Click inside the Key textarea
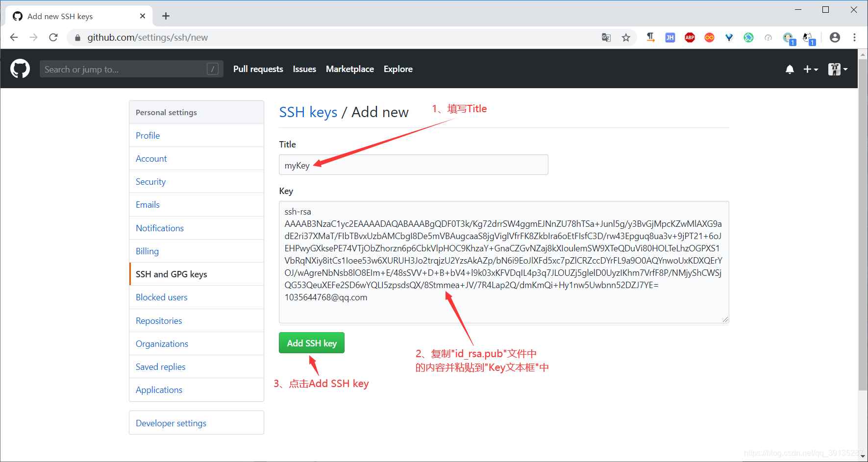868x462 pixels. (504, 262)
